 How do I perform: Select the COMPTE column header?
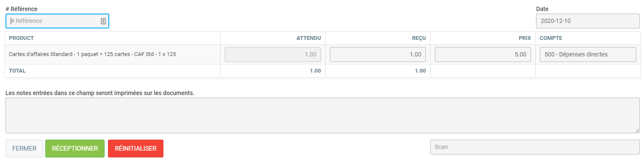[551, 38]
